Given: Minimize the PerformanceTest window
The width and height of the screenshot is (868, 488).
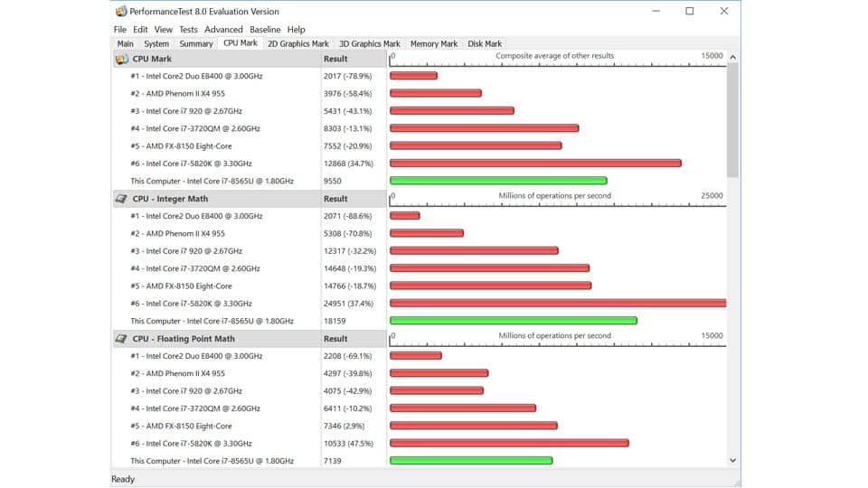Looking at the screenshot, I should tap(656, 11).
